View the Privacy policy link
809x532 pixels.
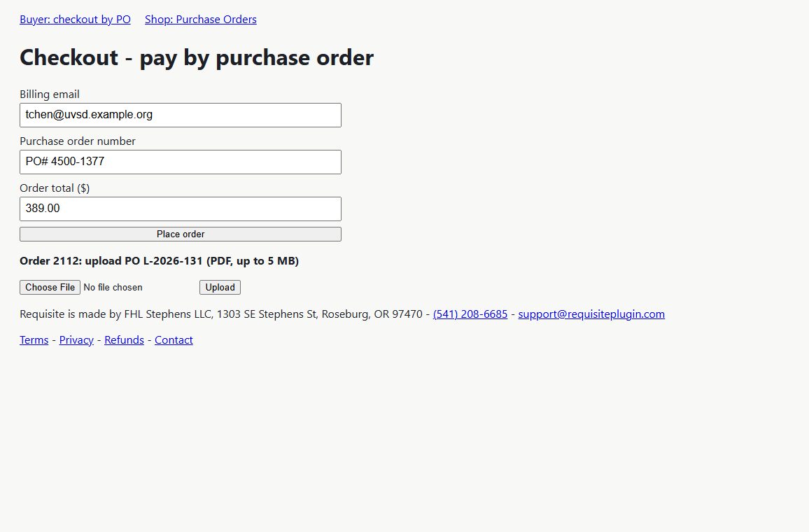76,340
